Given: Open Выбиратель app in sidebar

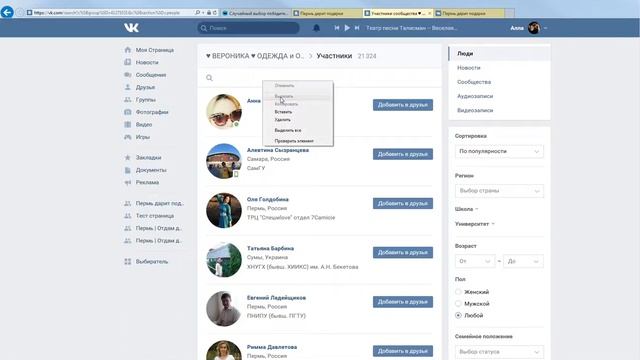Looking at the screenshot, I should (151, 262).
